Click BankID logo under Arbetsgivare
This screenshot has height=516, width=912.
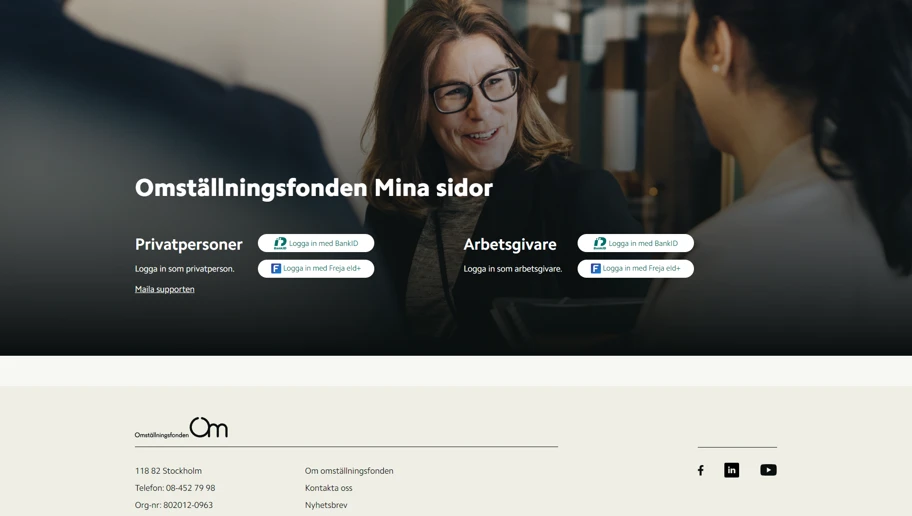(600, 243)
